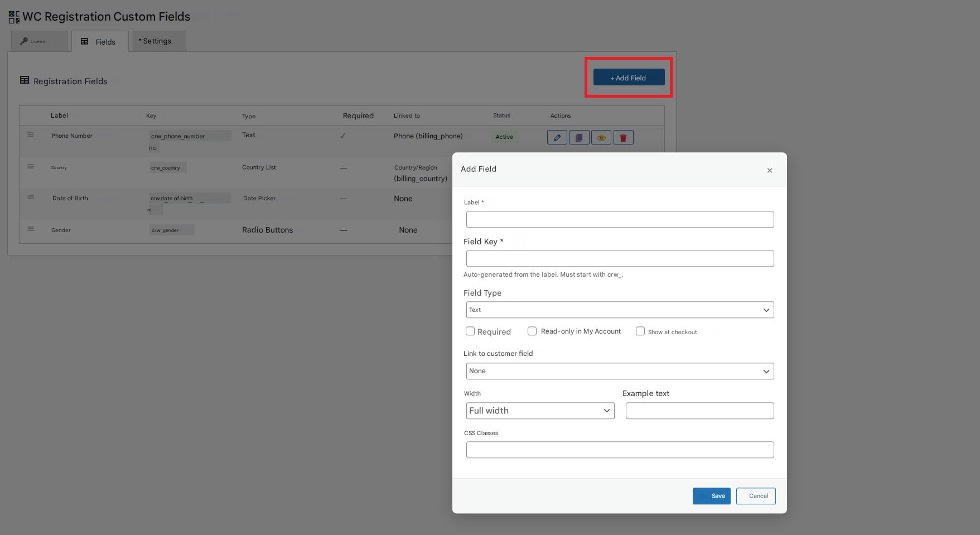Open the License tab
The image size is (980, 535).
pyautogui.click(x=39, y=41)
